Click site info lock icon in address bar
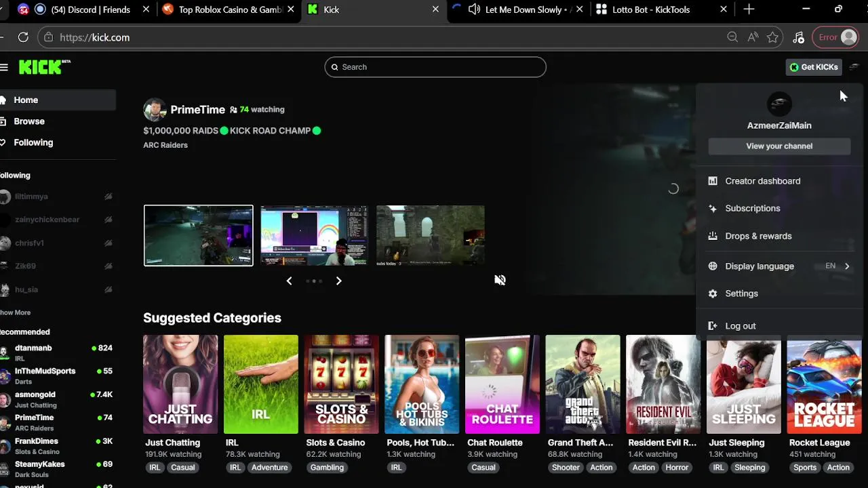This screenshot has height=488, width=868. coord(48,37)
